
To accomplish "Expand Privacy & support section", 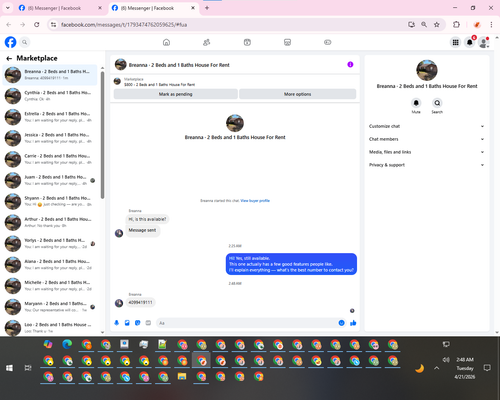I will tap(426, 165).
